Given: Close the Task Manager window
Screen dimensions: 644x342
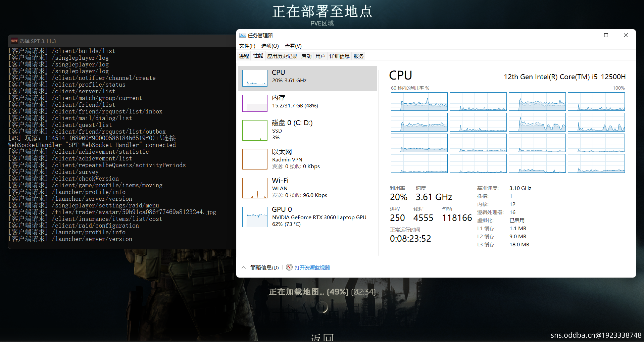Looking at the screenshot, I should 626,35.
